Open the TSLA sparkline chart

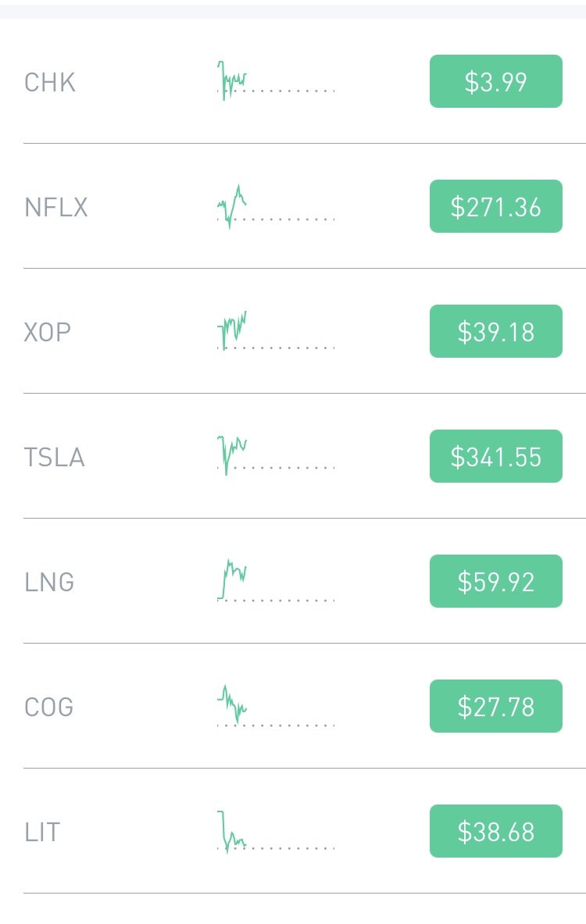click(x=276, y=455)
